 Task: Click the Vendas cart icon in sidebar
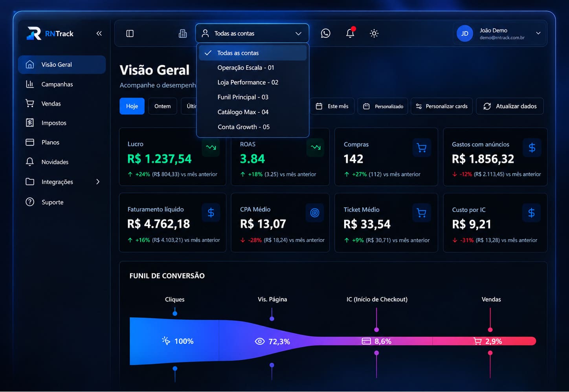(30, 103)
